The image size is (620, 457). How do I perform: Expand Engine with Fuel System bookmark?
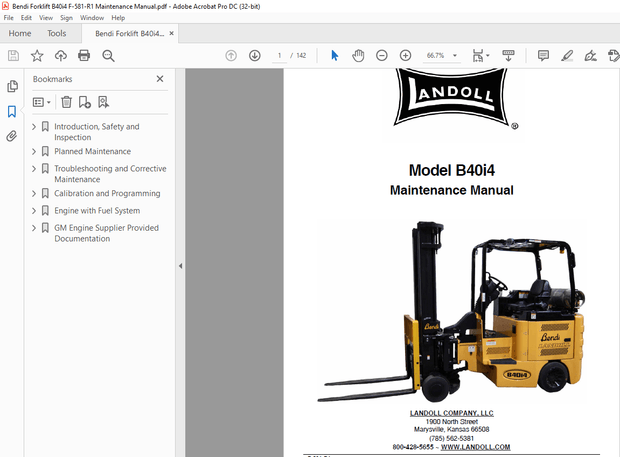[x=34, y=211]
